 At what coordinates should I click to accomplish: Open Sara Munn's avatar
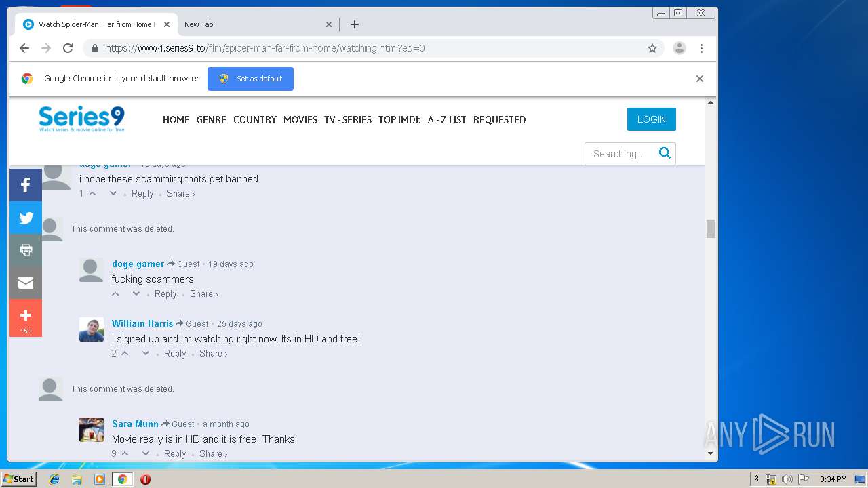click(92, 430)
